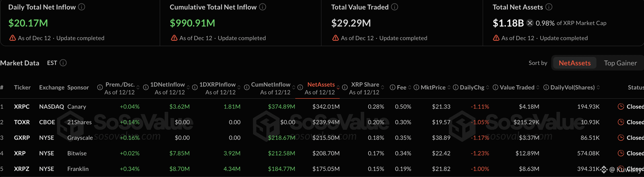
Task: Click info icon beside Total Net Assets
Action: point(549,7)
